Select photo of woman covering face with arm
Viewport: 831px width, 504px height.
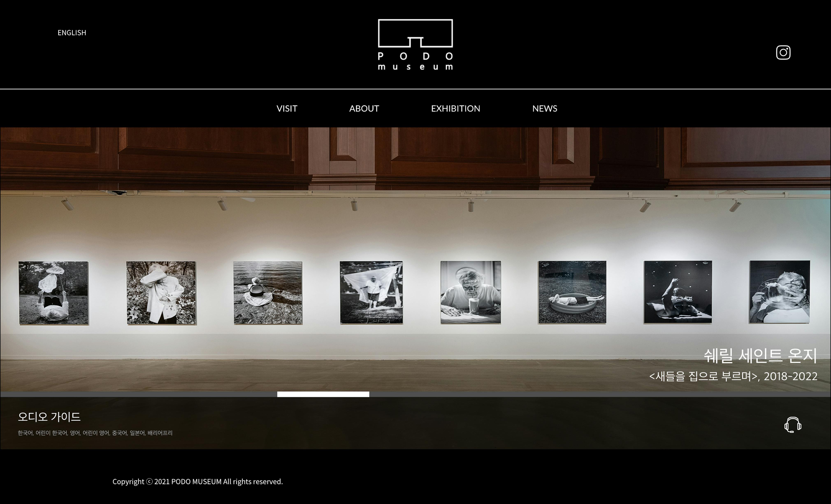pos(161,293)
